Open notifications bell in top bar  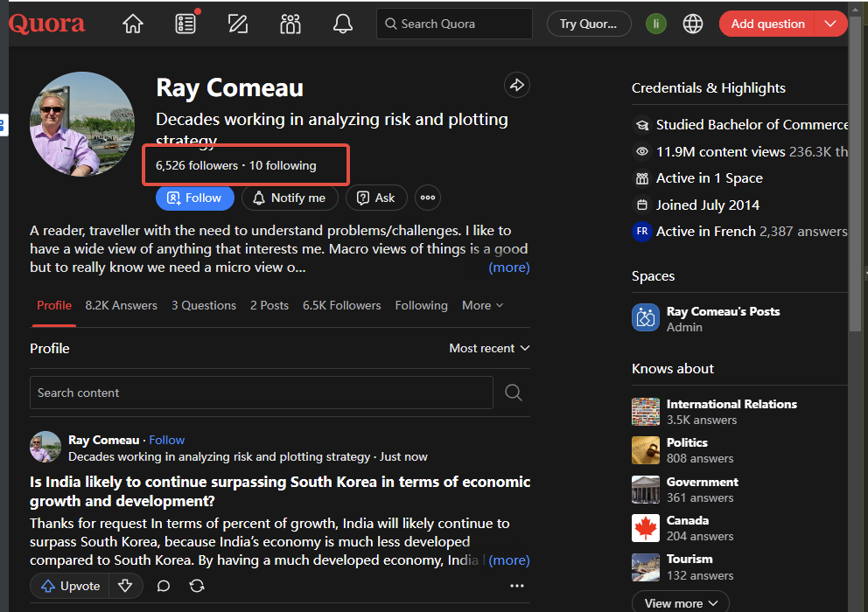[x=343, y=24]
